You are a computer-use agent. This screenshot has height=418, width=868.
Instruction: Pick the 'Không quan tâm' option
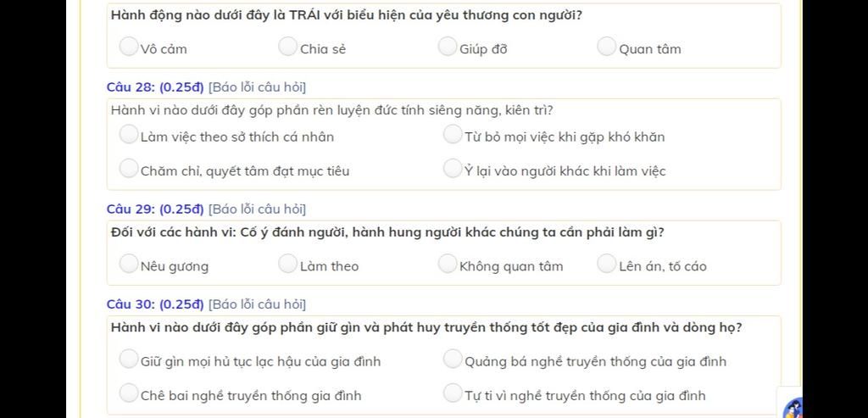[448, 264]
